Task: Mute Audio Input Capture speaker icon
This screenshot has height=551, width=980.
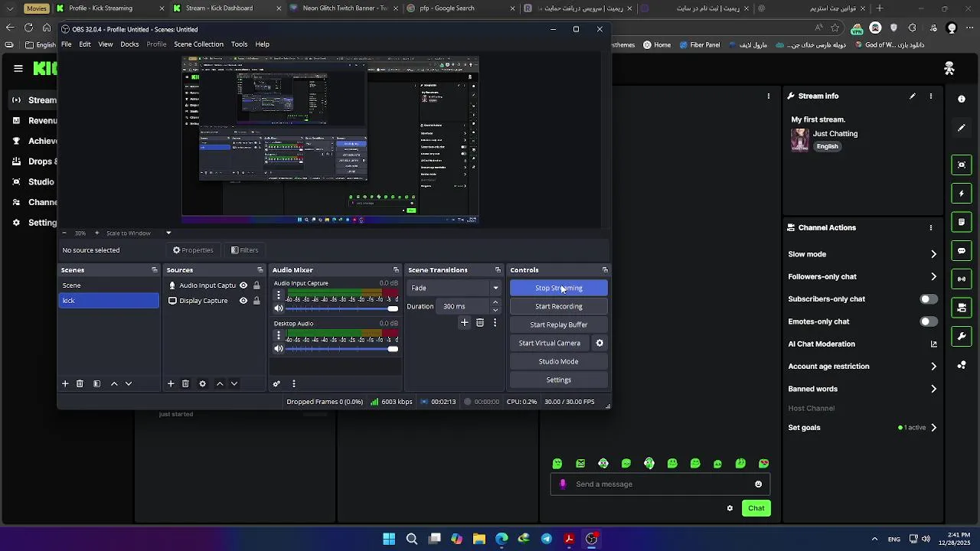Action: pos(279,308)
